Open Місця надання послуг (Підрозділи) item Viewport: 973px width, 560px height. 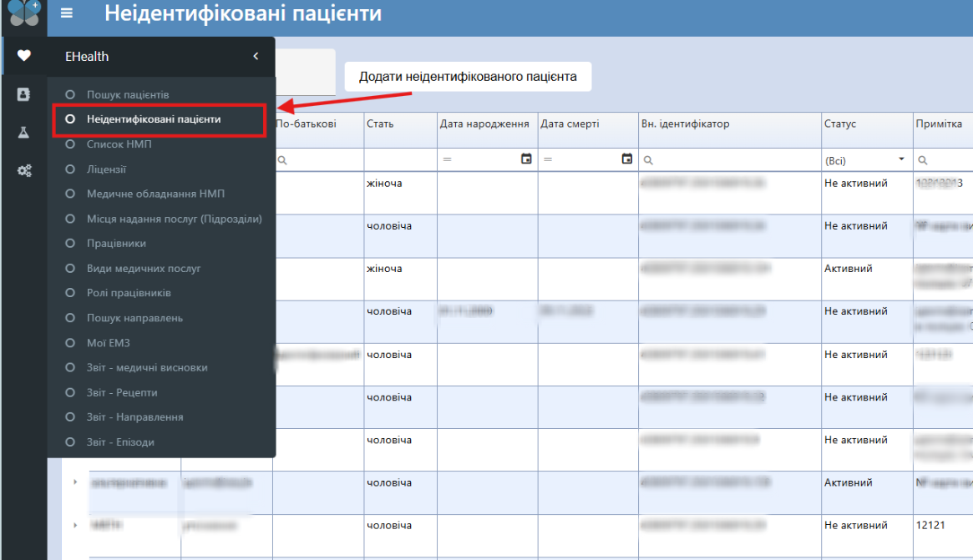(174, 219)
